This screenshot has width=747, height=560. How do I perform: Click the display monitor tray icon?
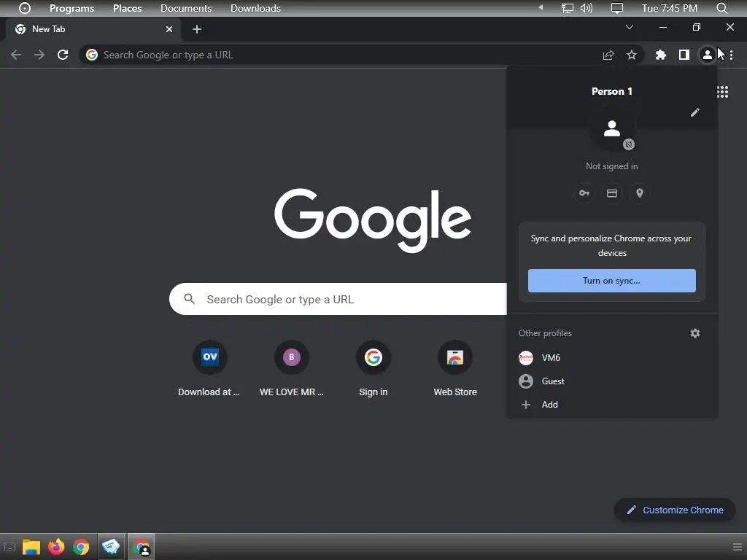(x=617, y=8)
